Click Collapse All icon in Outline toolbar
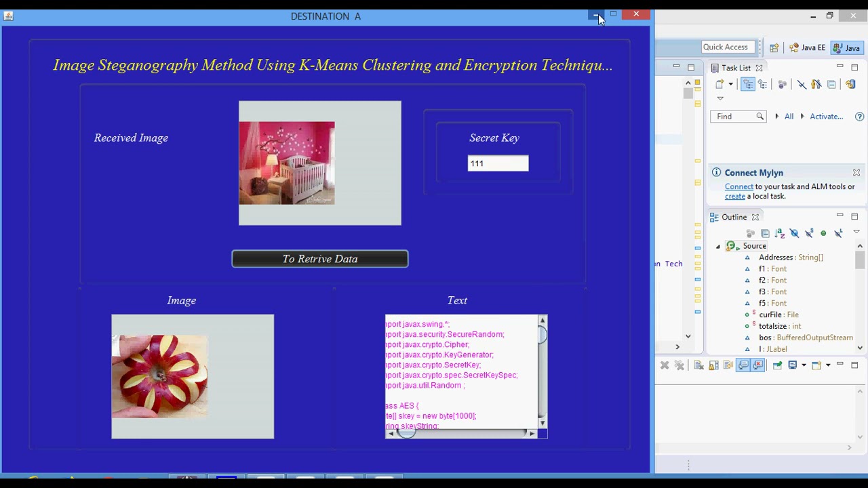The image size is (868, 488). [x=765, y=233]
